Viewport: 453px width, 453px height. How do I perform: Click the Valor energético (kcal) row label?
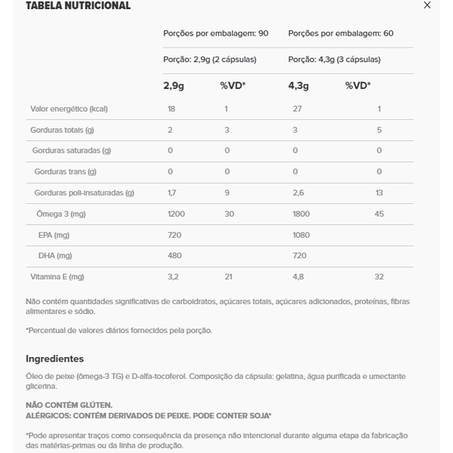click(69, 109)
